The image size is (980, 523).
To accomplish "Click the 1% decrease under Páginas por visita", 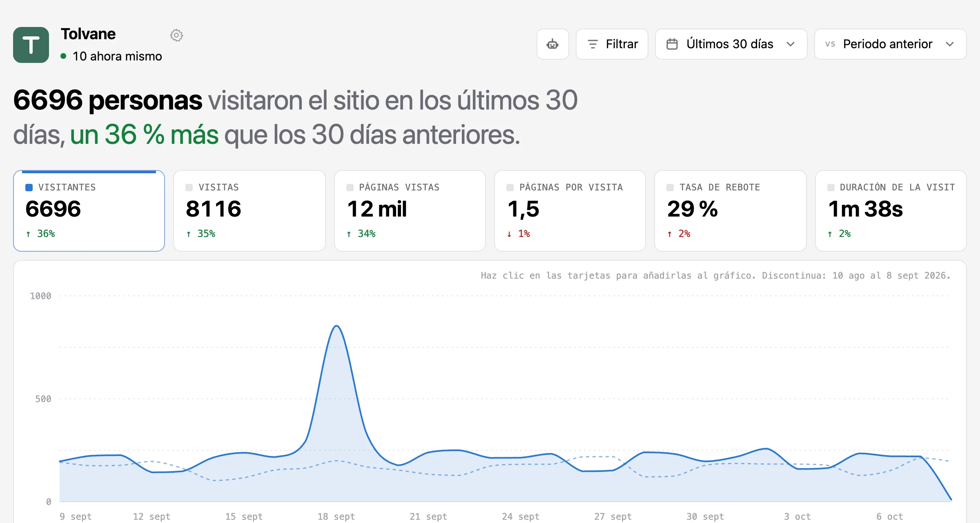I will pyautogui.click(x=518, y=234).
